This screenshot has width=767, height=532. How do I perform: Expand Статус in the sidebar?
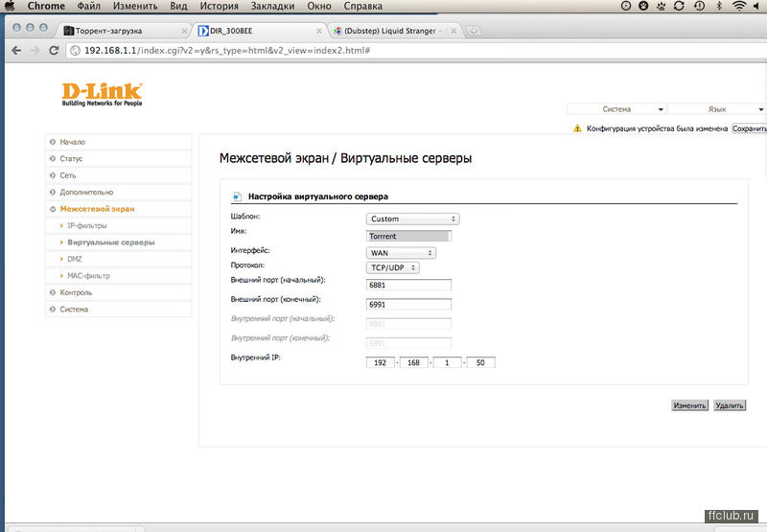point(118,158)
